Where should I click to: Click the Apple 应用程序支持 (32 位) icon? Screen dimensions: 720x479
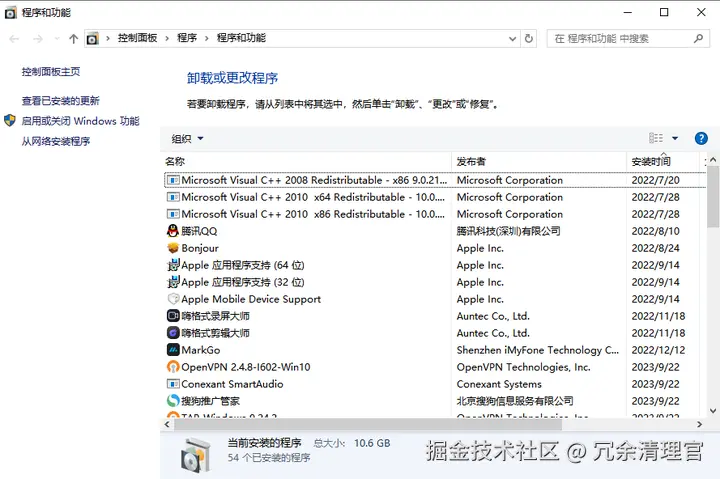click(x=173, y=282)
